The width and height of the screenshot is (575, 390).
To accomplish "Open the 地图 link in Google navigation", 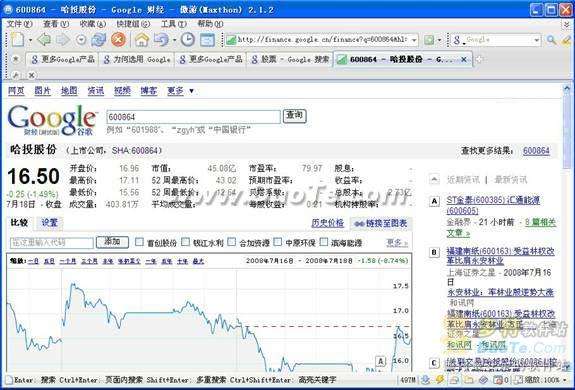I will tap(69, 91).
